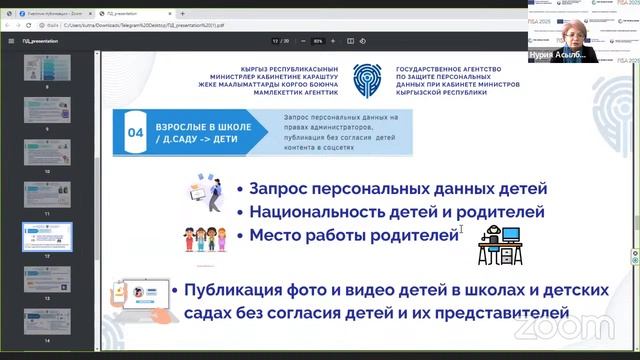Open the site info icon beside the address
640x360 pixels.
point(42,25)
